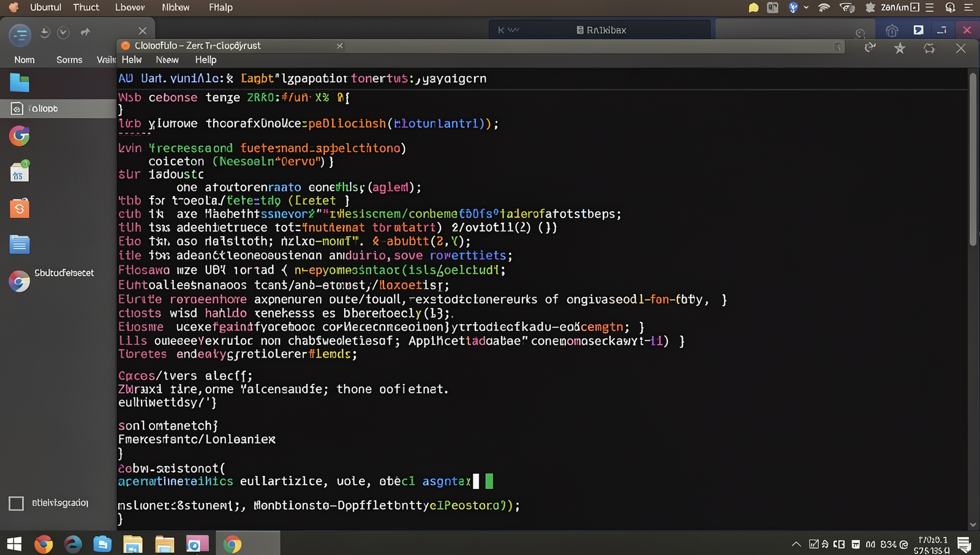980x555 pixels.
Task: Click the small icon at address bar end
Action: [x=839, y=47]
